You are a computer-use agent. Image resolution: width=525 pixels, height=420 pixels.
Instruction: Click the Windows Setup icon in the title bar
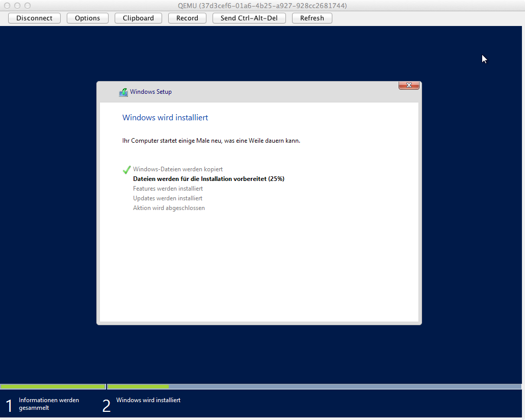click(x=123, y=92)
